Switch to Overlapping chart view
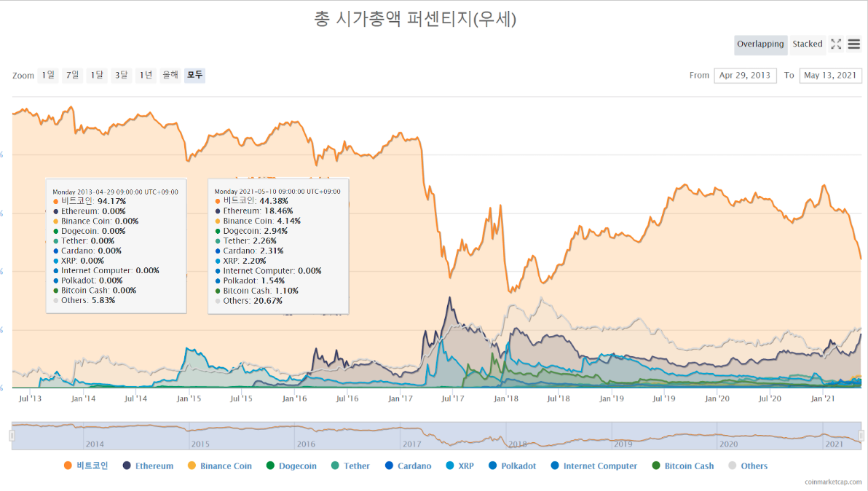The image size is (868, 491). (x=760, y=44)
